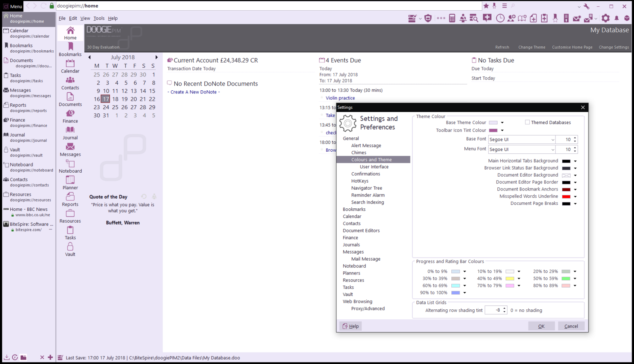Viewport: 634px width, 364px height.
Task: Click the Document Bookmark Anchors colour swatch
Action: [x=566, y=189]
